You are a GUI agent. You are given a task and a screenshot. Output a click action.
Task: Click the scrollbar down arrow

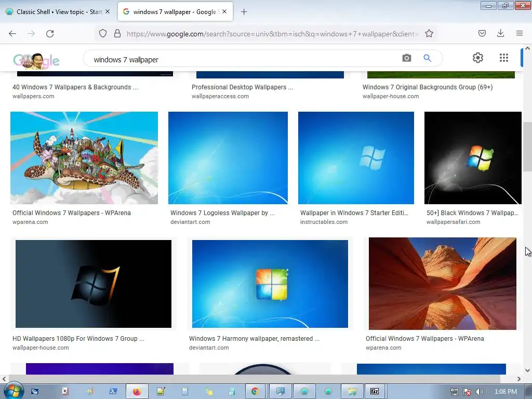pos(528,370)
